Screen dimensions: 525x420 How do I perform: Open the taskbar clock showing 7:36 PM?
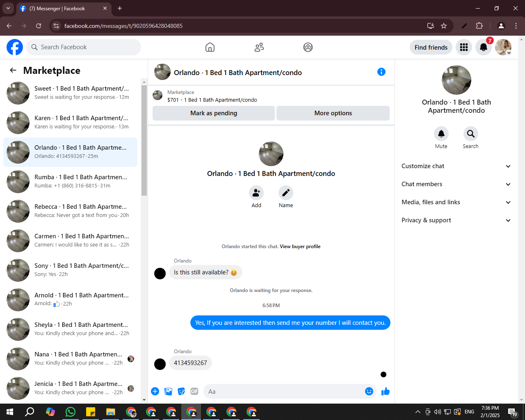[490, 412]
